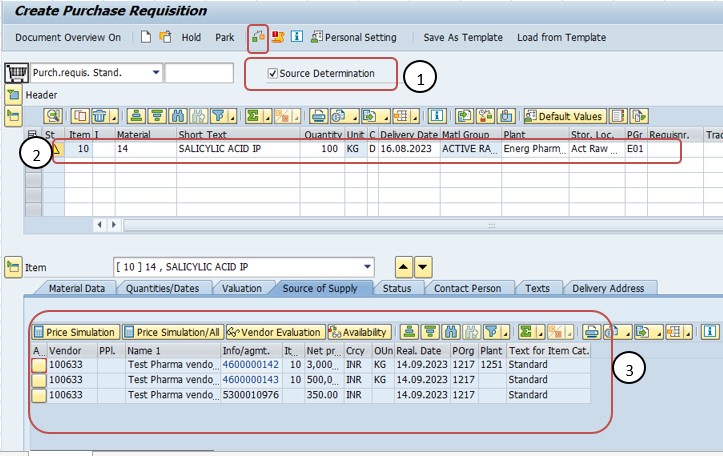Click the Create new document icon

(x=146, y=37)
